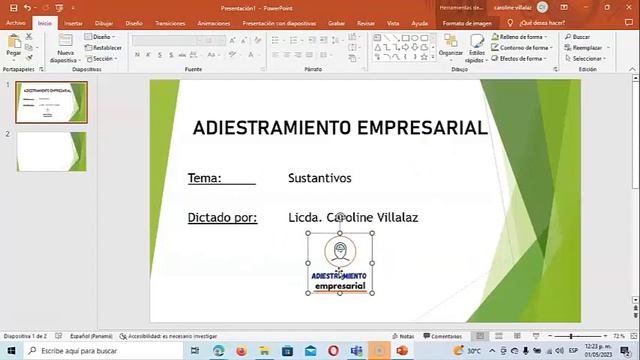The height and width of the screenshot is (360, 640).
Task: Open the Seleccionar dropdown
Action: click(x=586, y=59)
